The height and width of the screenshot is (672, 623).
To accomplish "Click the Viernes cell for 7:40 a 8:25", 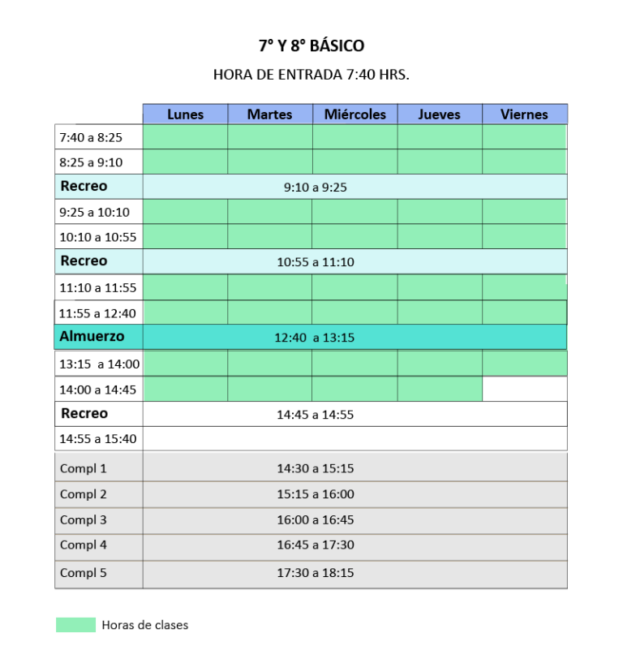I will tap(525, 136).
